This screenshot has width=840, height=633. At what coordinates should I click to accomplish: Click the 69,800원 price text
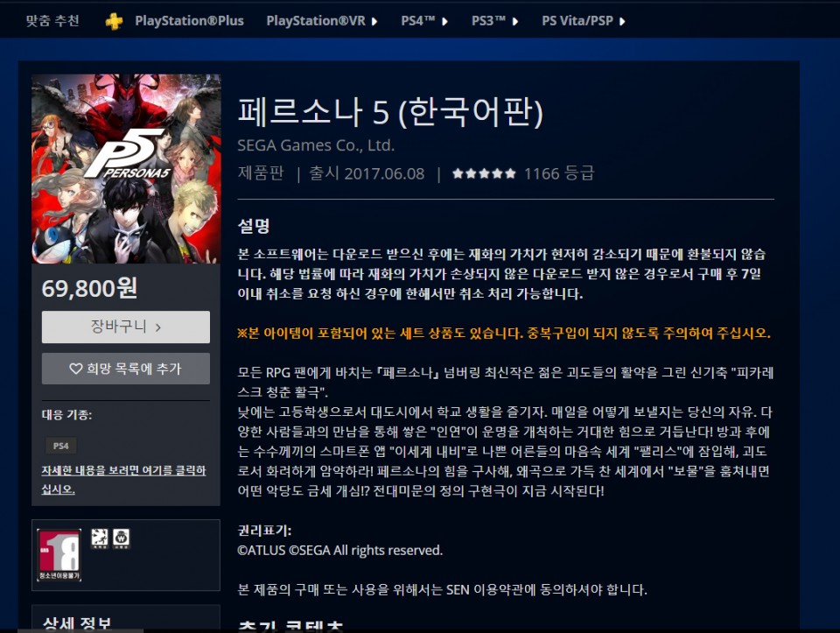[x=90, y=288]
